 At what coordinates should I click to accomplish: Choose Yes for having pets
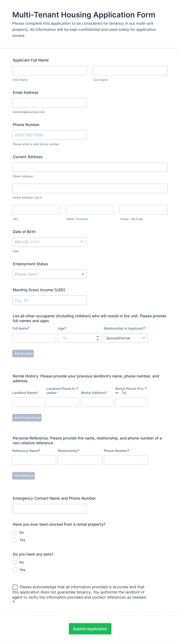click(x=15, y=570)
